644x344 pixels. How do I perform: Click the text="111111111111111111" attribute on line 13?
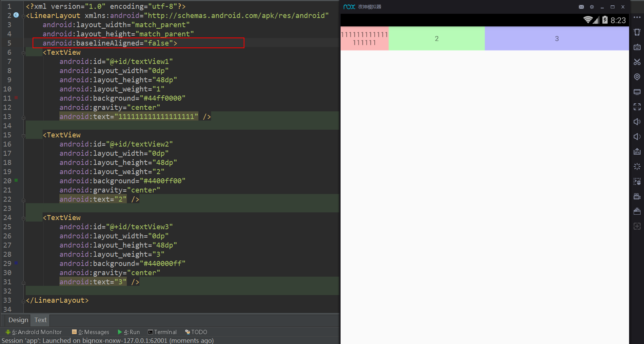point(129,116)
